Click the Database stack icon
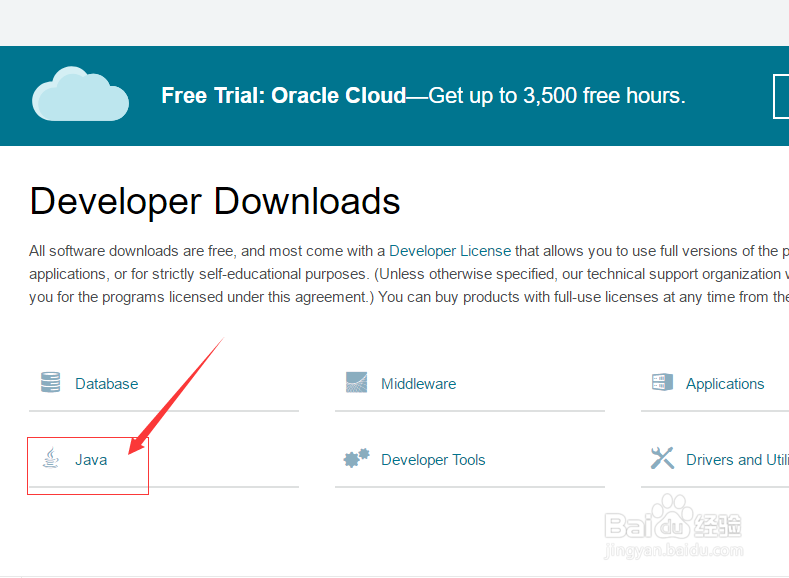Screen dimensions: 789x578 [x=50, y=382]
